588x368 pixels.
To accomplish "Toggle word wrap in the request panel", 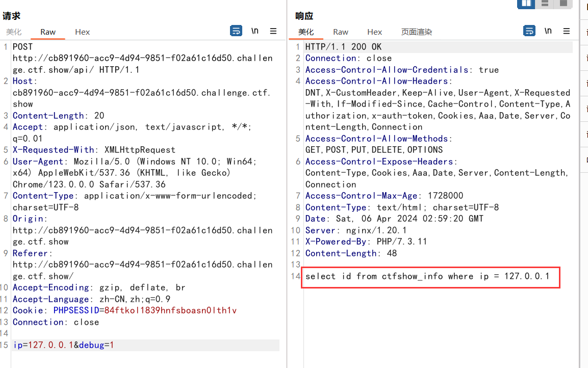I will (236, 31).
